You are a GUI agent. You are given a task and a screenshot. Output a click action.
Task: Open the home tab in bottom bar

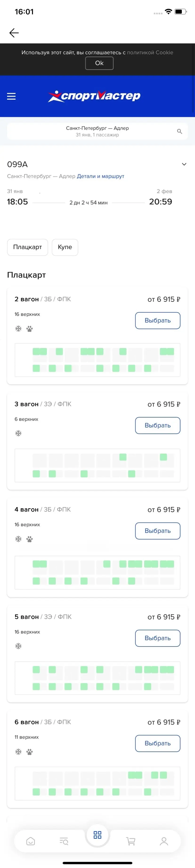pyautogui.click(x=31, y=841)
